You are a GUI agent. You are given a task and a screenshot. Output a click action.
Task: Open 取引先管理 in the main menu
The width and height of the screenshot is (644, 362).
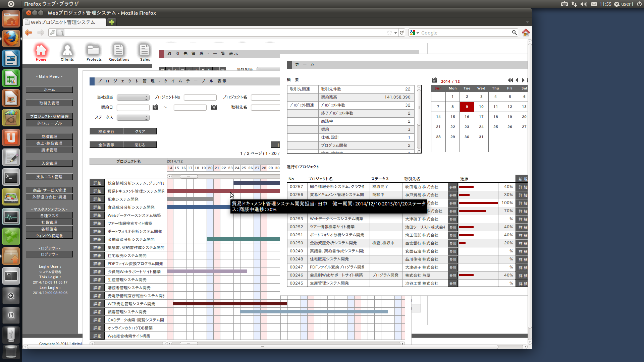pyautogui.click(x=49, y=103)
